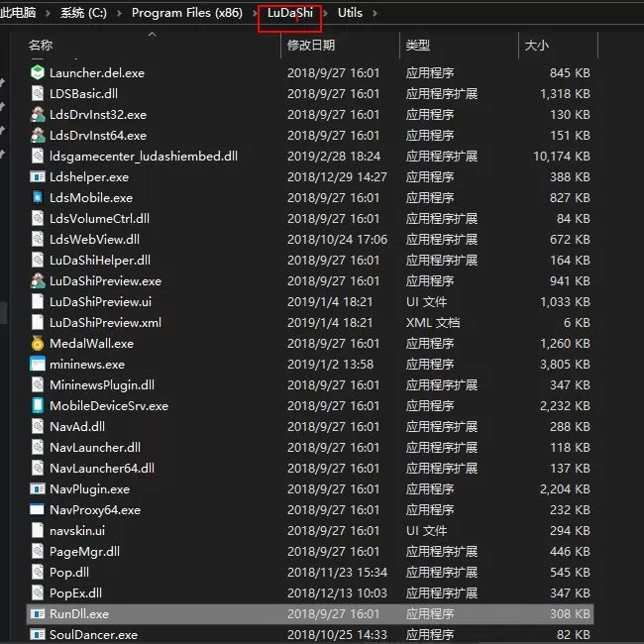Click the LdsWebView.dll file icon
Image resolution: width=644 pixels, height=644 pixels.
[38, 239]
